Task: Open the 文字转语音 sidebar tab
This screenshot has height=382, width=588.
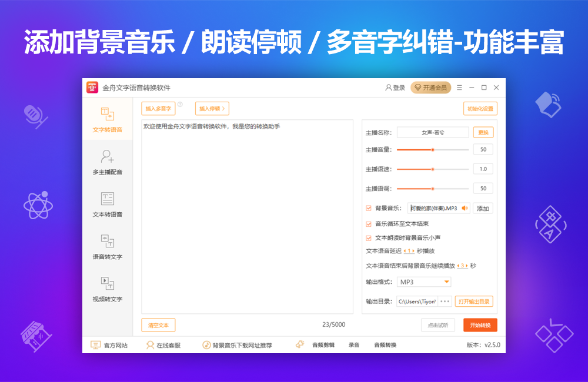Action: point(107,119)
